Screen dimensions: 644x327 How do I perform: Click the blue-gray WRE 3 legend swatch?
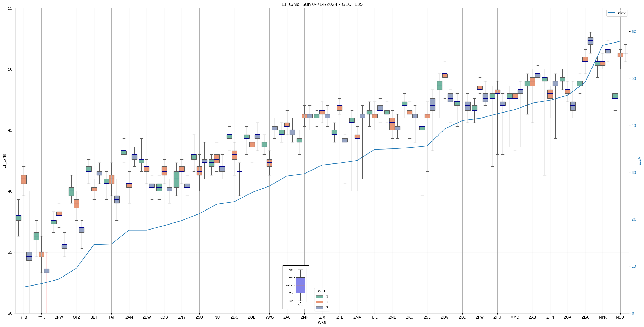[x=319, y=308]
